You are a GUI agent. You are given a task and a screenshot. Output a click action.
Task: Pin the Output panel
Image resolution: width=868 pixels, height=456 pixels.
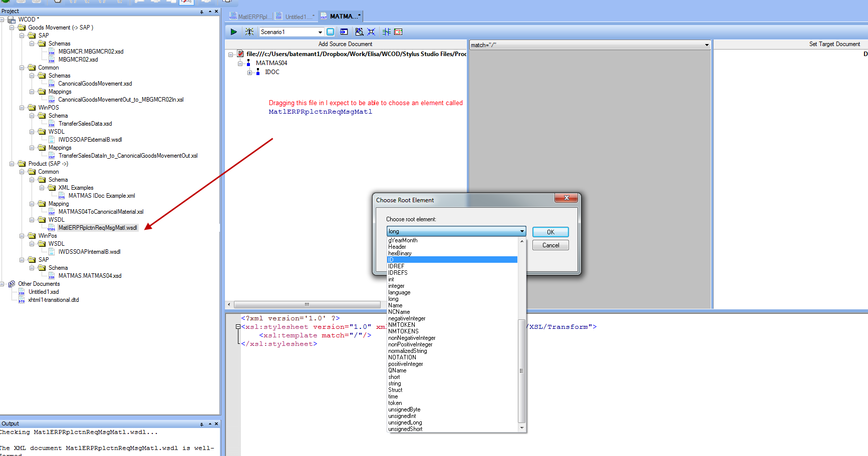point(202,424)
